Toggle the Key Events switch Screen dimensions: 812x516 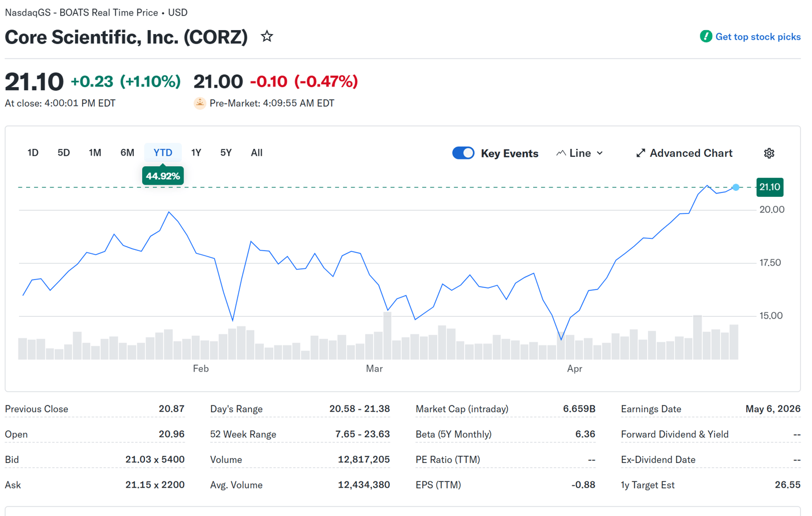click(x=463, y=153)
